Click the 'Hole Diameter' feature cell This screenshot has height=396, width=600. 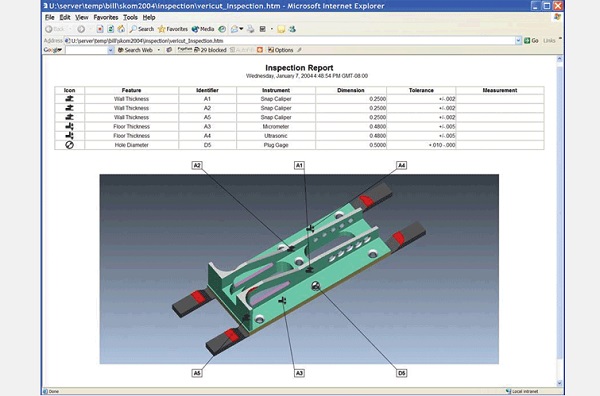tap(131, 145)
